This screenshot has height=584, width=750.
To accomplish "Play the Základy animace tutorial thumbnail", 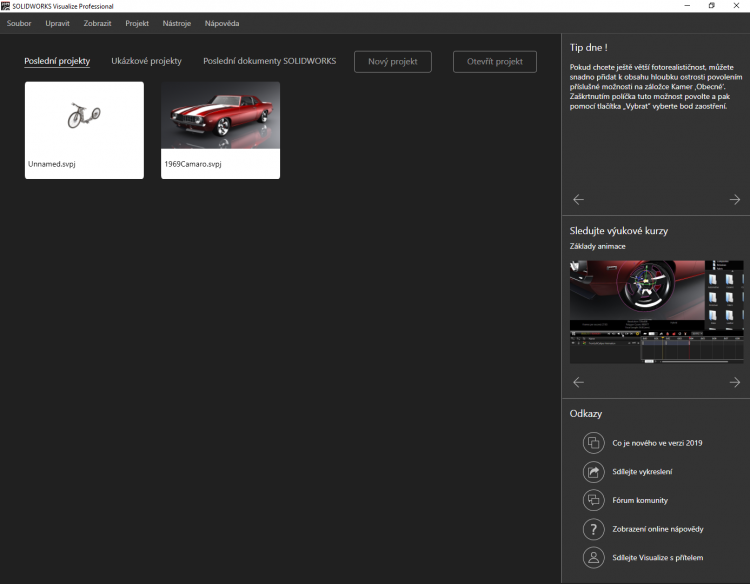I will [x=656, y=312].
